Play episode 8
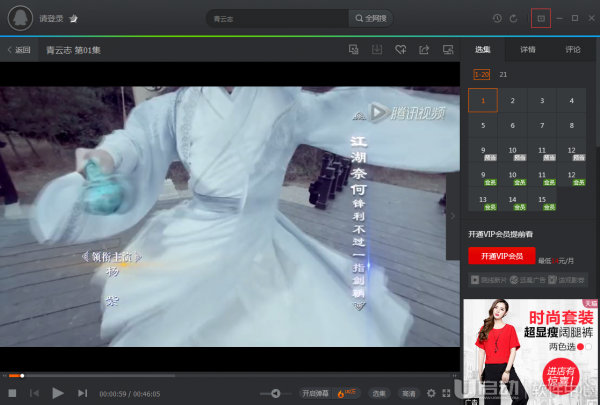The image size is (600, 405). [x=571, y=125]
